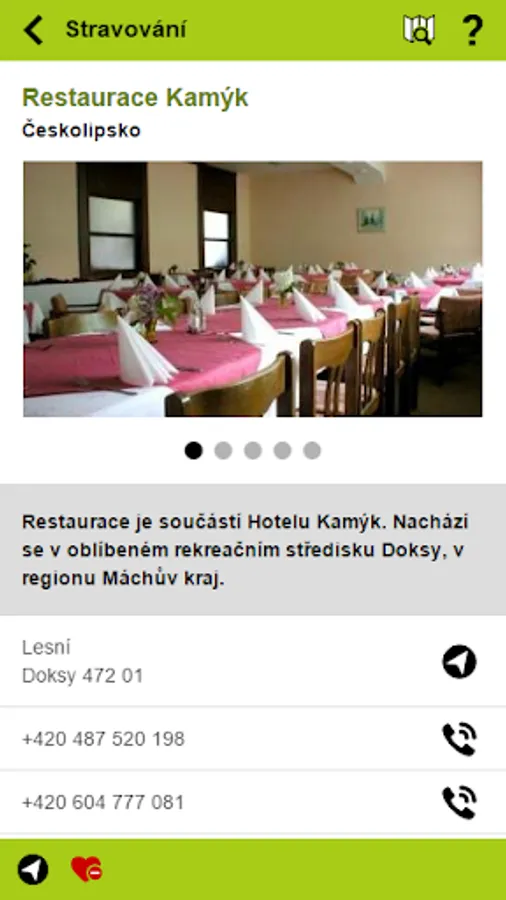506x900 pixels.
Task: Tap the Lesní Doksy 472 01 address
Action: 82,662
